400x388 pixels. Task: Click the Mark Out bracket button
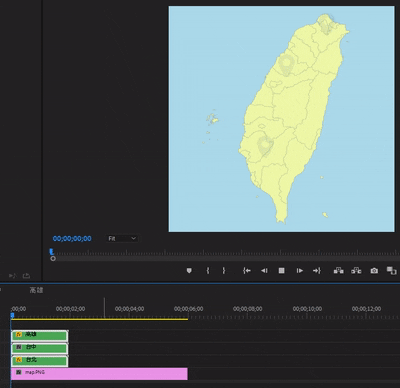click(224, 271)
